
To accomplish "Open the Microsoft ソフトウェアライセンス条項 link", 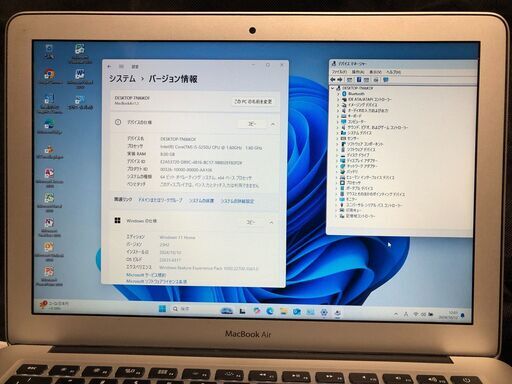I will tap(156, 281).
